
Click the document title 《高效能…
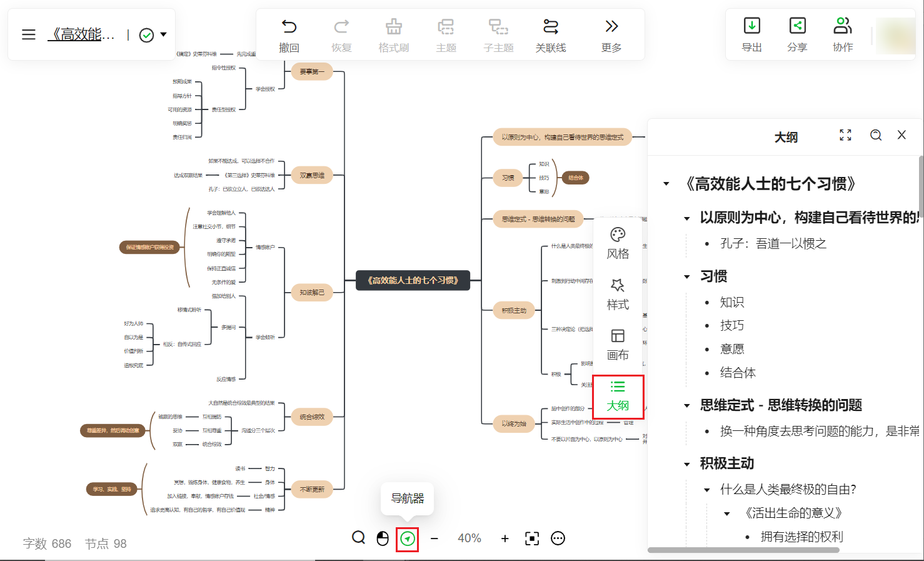pos(81,34)
